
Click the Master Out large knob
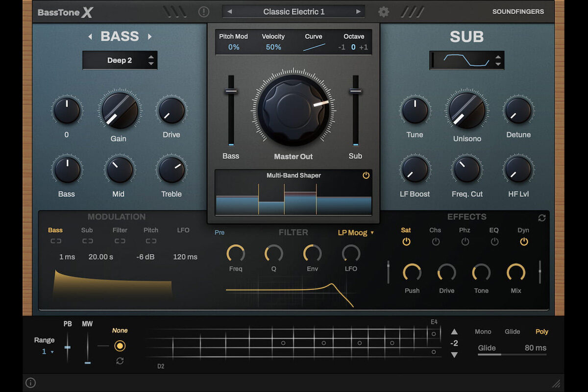tap(294, 110)
